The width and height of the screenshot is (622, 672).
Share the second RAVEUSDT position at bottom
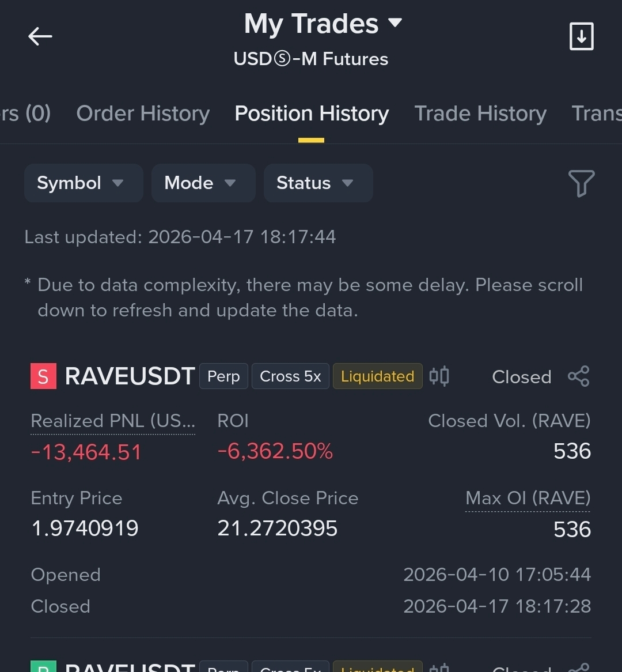pos(579,668)
